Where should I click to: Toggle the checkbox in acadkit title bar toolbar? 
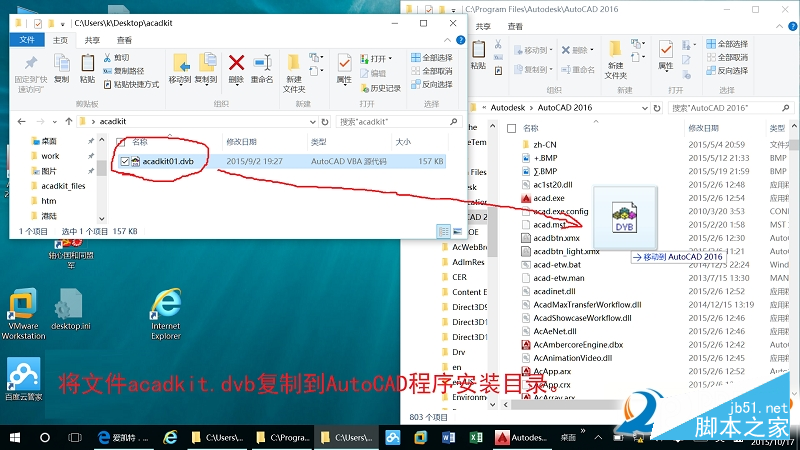point(38,23)
